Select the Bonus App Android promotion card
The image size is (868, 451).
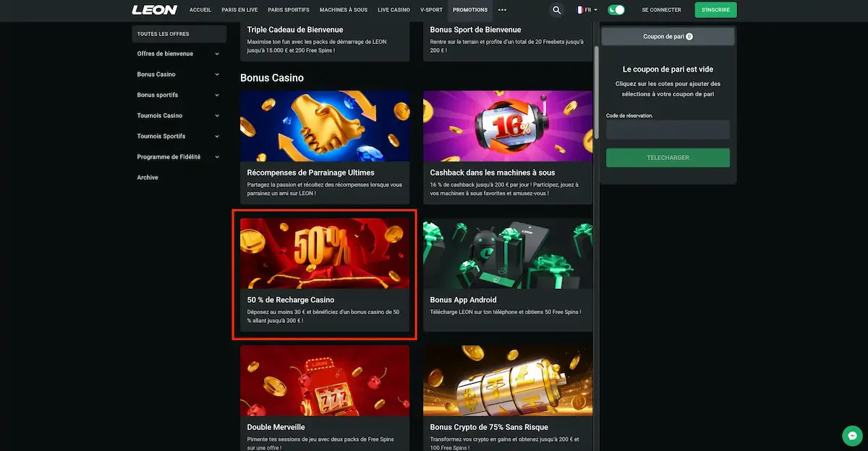pyautogui.click(x=508, y=274)
